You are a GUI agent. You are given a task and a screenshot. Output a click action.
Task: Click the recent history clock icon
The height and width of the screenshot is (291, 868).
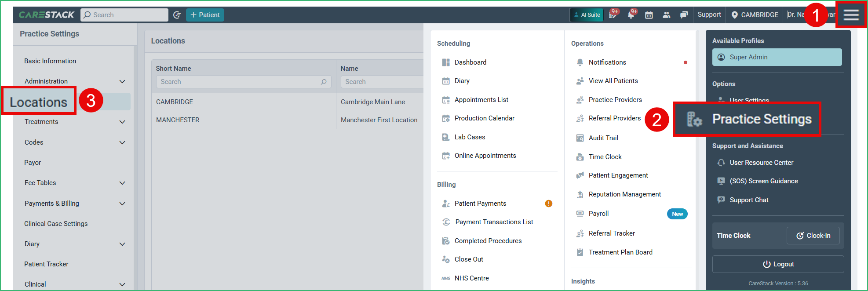coord(177,15)
